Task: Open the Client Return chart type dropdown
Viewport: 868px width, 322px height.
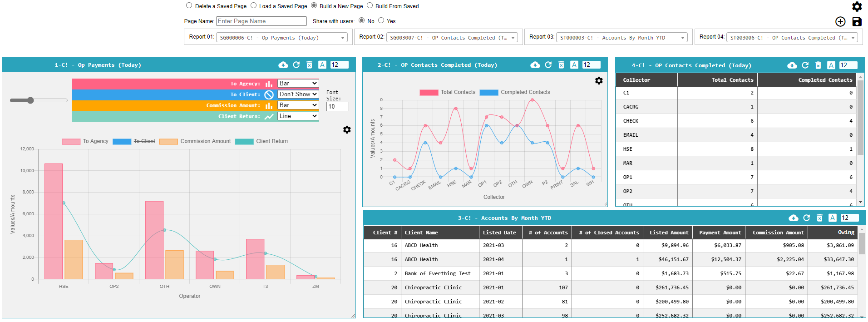Action: pyautogui.click(x=298, y=116)
